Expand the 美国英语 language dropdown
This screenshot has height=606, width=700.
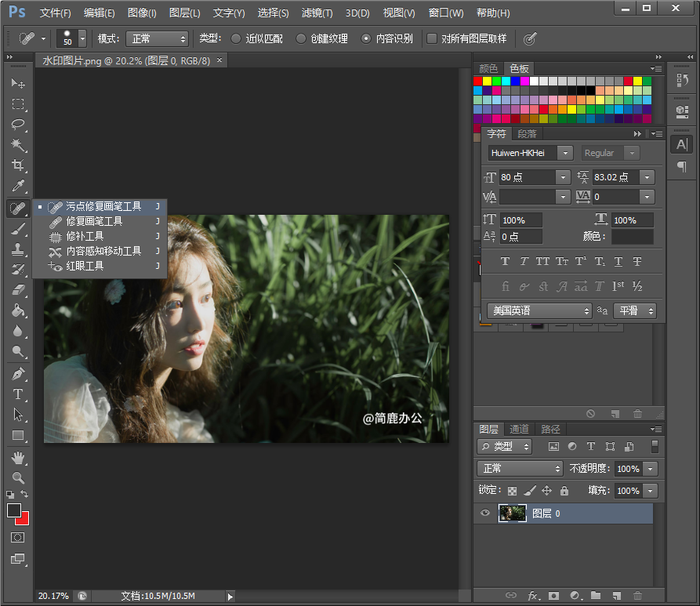(540, 311)
